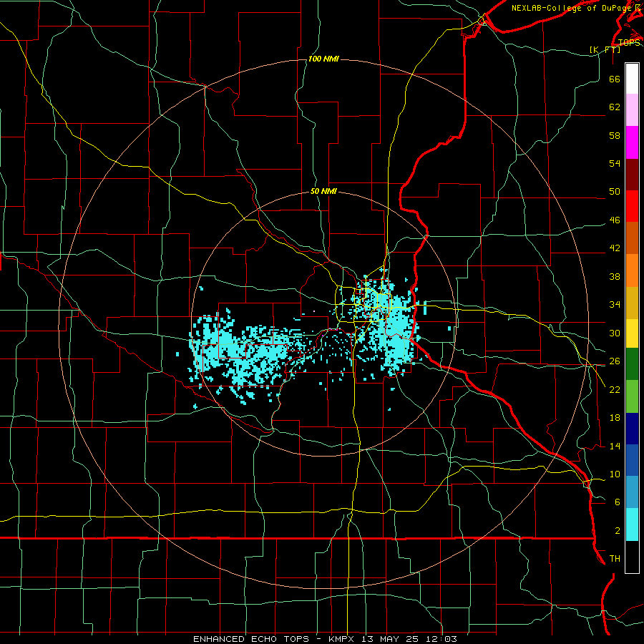Click the "62" legend value
The image size is (644, 644).
point(615,107)
